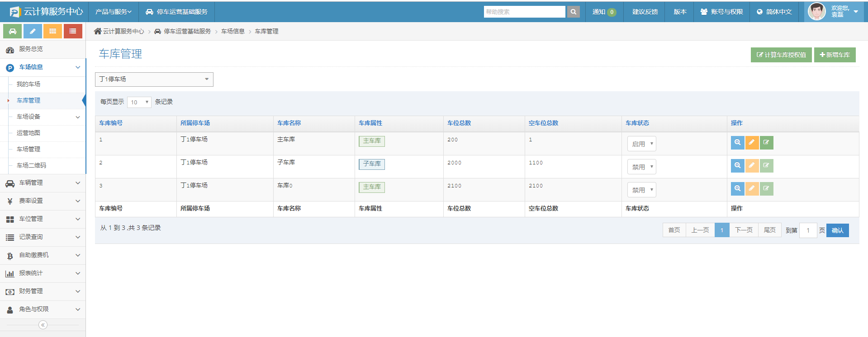Click the 计算车库授权值 button
This screenshot has height=337, width=868.
pyautogui.click(x=781, y=55)
